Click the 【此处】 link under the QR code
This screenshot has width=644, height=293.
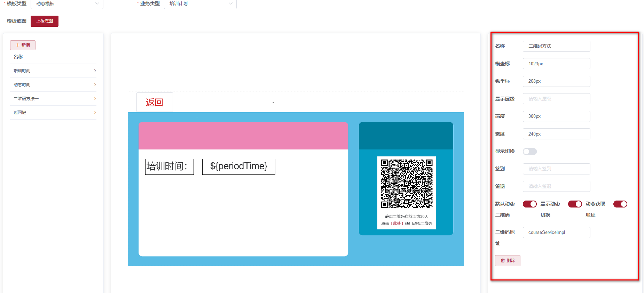(397, 223)
